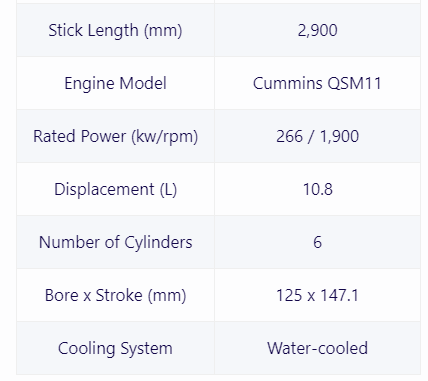
Task: Click the Engine Model label
Action: pos(115,83)
